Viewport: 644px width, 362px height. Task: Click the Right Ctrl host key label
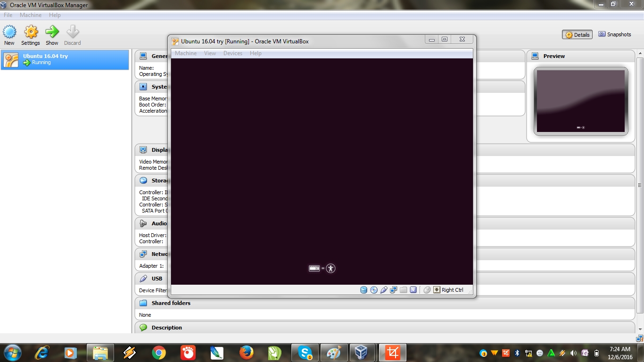click(x=453, y=290)
